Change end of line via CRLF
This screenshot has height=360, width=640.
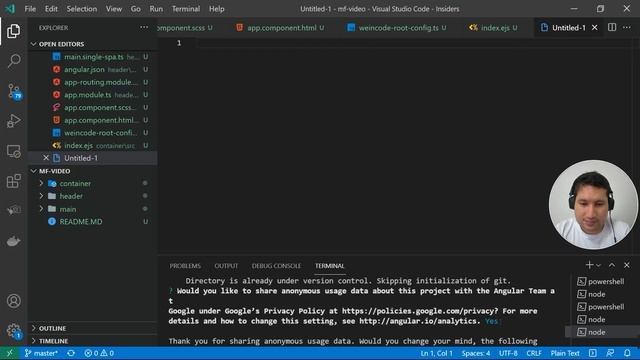click(534, 353)
